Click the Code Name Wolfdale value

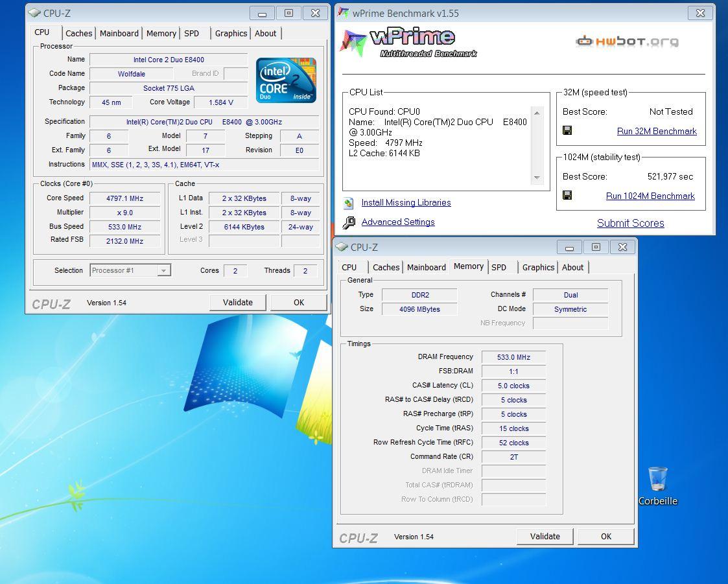click(132, 74)
